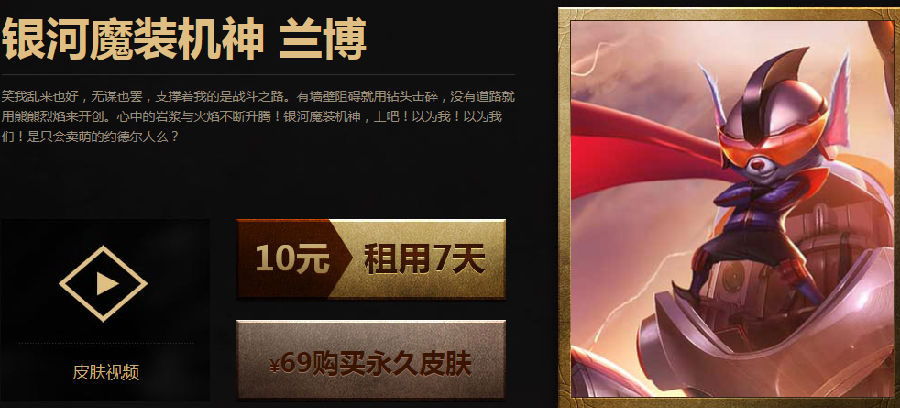Play the skin video via diamond play icon
Image resolution: width=900 pixels, height=408 pixels.
click(x=103, y=283)
